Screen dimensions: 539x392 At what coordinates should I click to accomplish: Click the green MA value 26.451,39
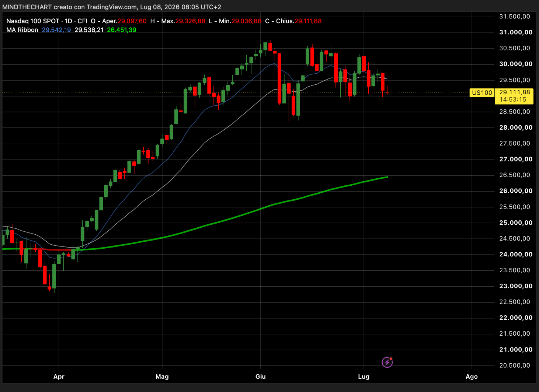tap(122, 30)
